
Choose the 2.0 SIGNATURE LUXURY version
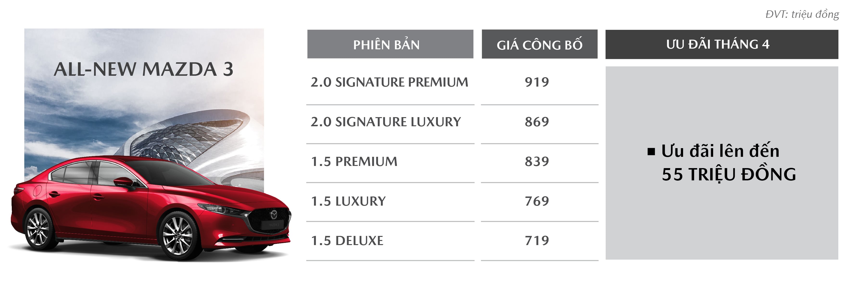pos(385,122)
